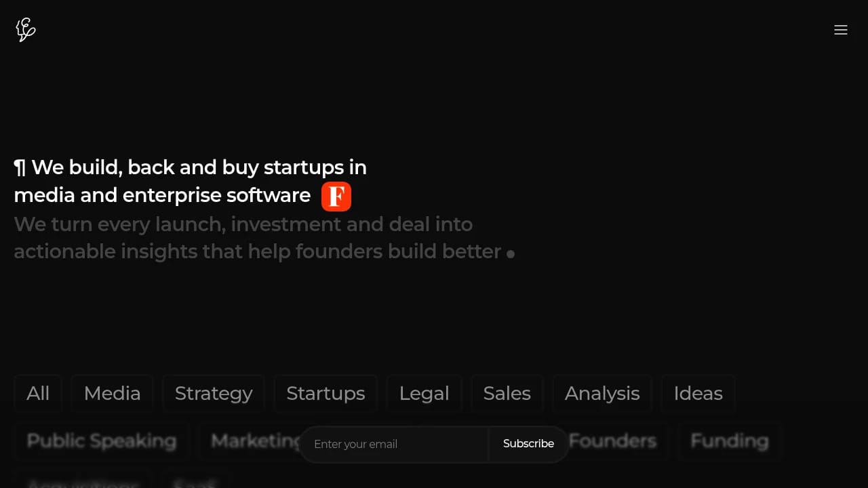Select the Strategy filter pill
The width and height of the screenshot is (868, 488).
click(213, 393)
